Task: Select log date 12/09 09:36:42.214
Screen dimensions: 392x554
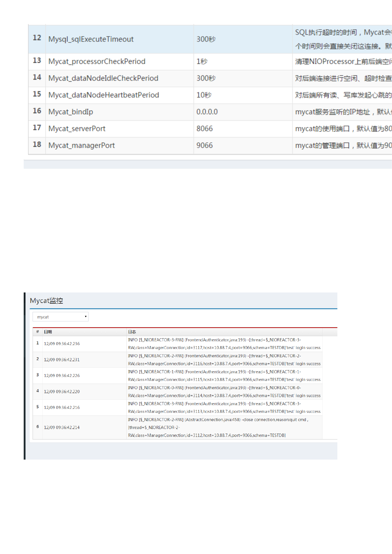Action: pos(62,428)
